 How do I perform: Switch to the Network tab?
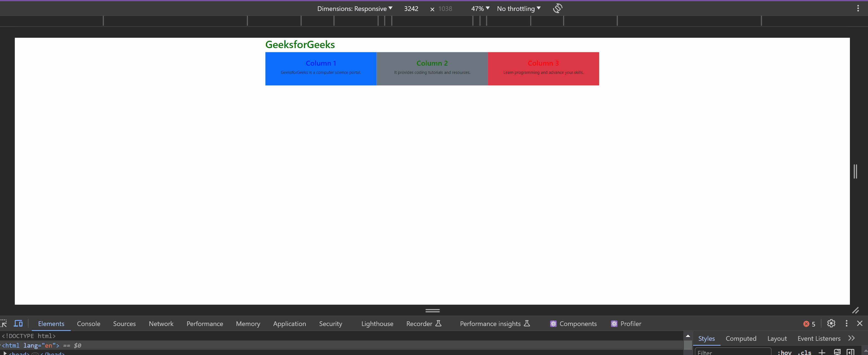(161, 324)
